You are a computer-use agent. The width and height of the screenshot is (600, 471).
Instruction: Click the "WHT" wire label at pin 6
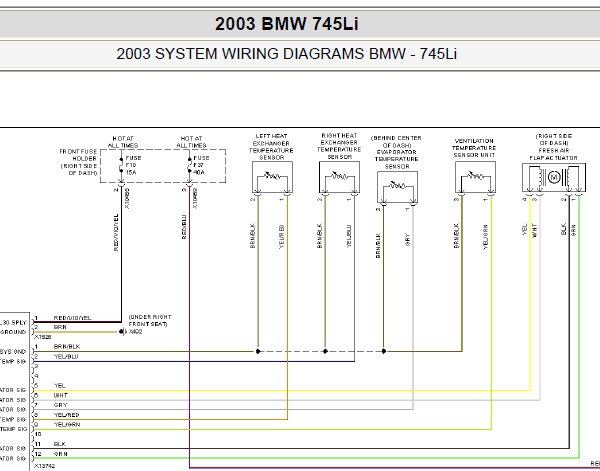tap(60, 395)
